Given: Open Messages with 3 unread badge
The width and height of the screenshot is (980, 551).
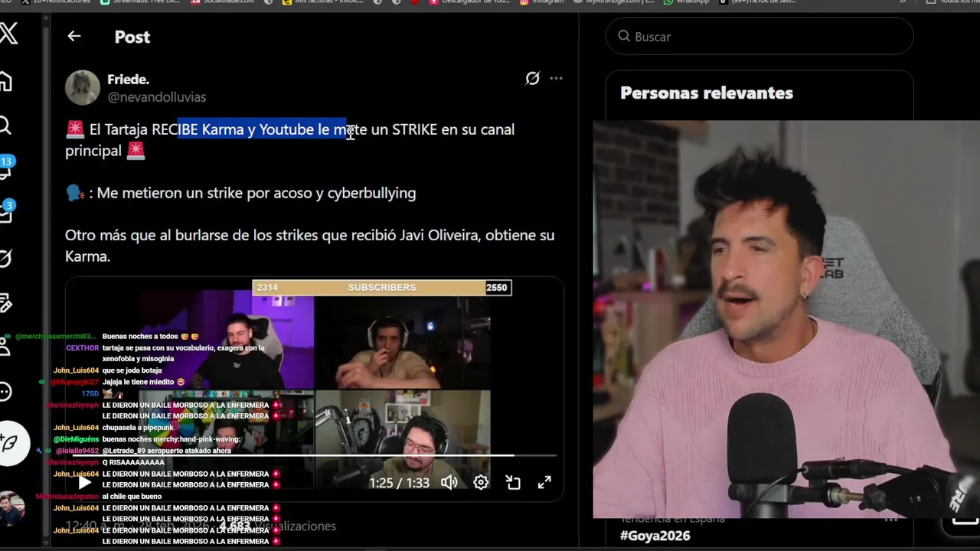Looking at the screenshot, I should click(5, 212).
